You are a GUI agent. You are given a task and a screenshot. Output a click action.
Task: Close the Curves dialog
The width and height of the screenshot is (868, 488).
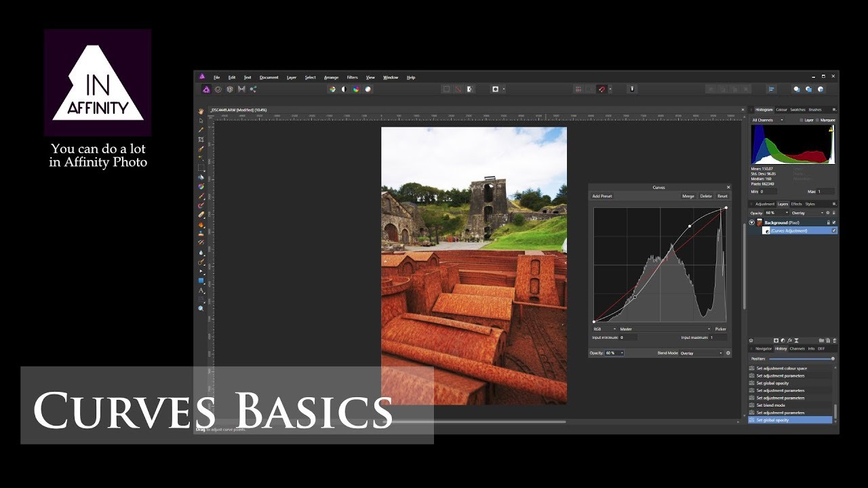(x=728, y=187)
